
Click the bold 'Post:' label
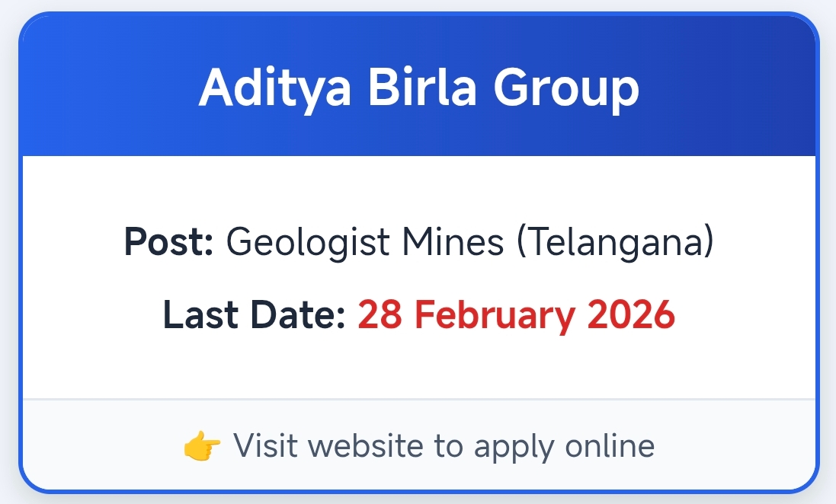(168, 243)
